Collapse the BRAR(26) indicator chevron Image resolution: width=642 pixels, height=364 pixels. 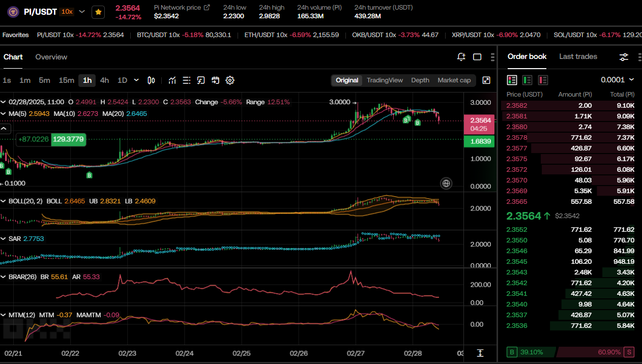click(4, 277)
